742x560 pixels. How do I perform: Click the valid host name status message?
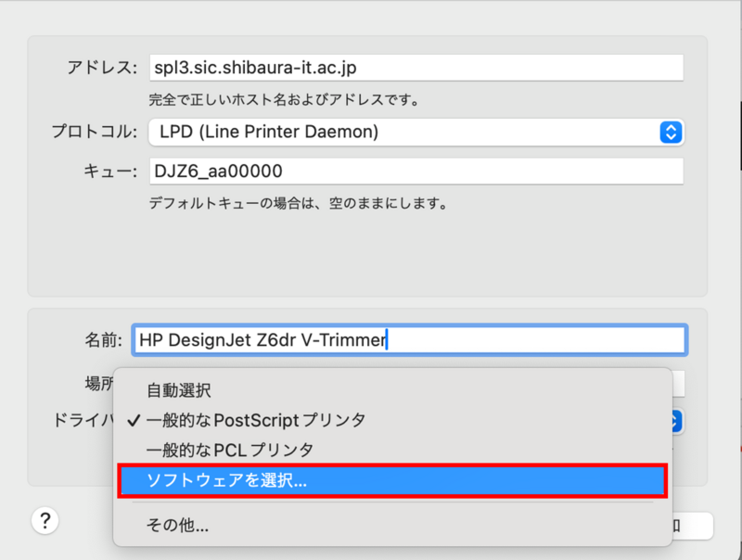284,98
